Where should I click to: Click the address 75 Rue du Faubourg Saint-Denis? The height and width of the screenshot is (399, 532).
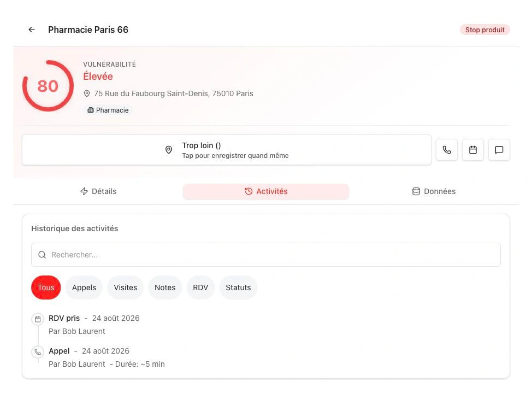click(x=173, y=93)
